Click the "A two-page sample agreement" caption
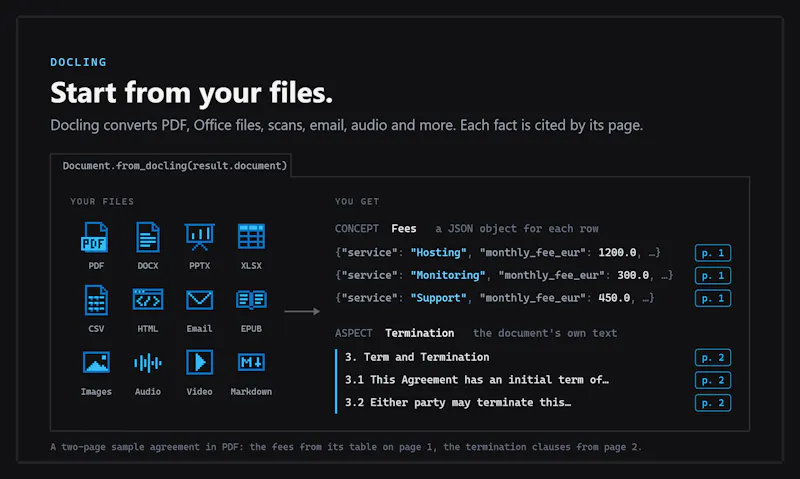Image resolution: width=800 pixels, height=479 pixels. [346, 447]
